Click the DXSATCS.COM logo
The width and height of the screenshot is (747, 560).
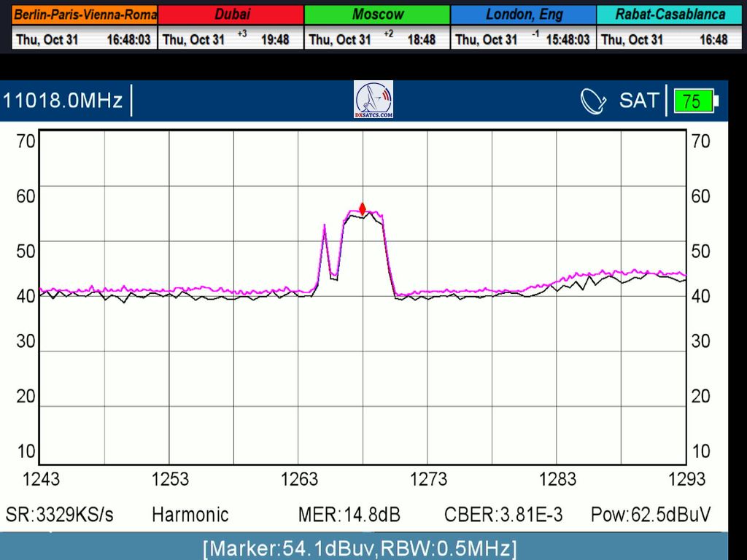[373, 100]
